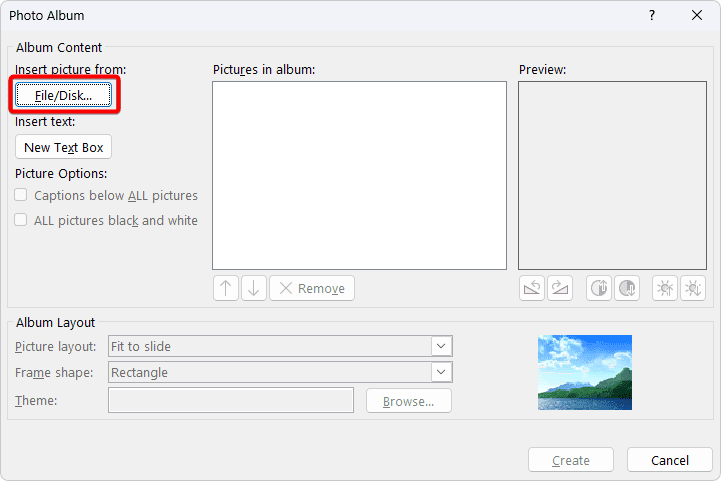Enable Captions below ALL pictures
This screenshot has height=481, width=721.
[21, 196]
